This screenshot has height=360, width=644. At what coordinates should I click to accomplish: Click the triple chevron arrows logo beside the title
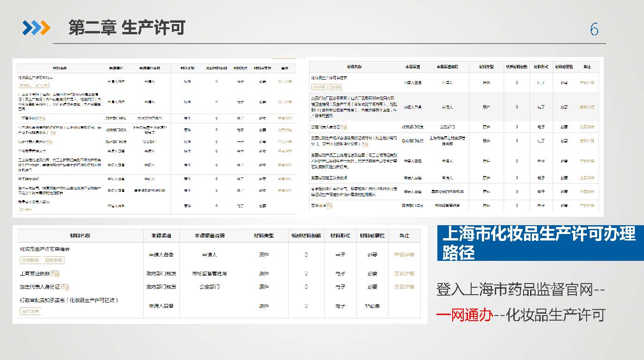click(x=36, y=28)
